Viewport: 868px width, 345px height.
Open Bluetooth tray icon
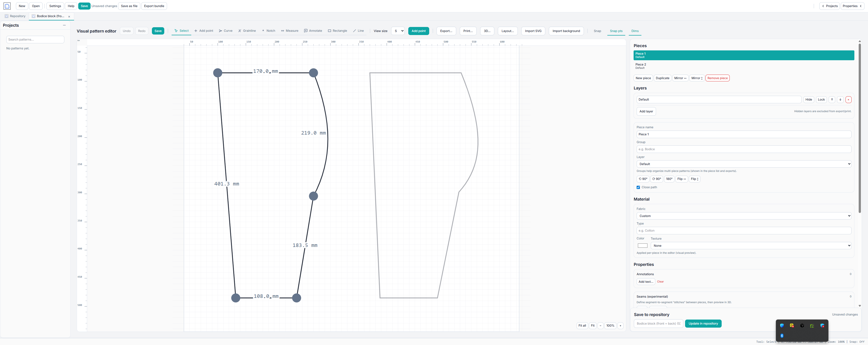point(782,336)
